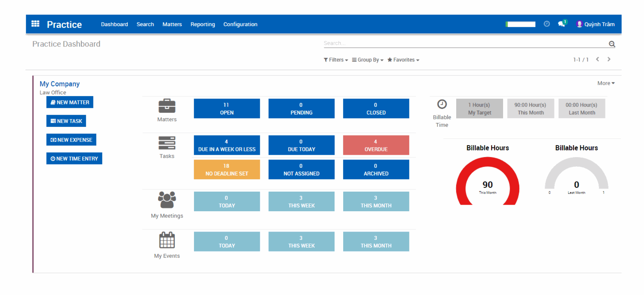Open the Reporting menu
Screen dimensions: 644x295
pyautogui.click(x=203, y=24)
